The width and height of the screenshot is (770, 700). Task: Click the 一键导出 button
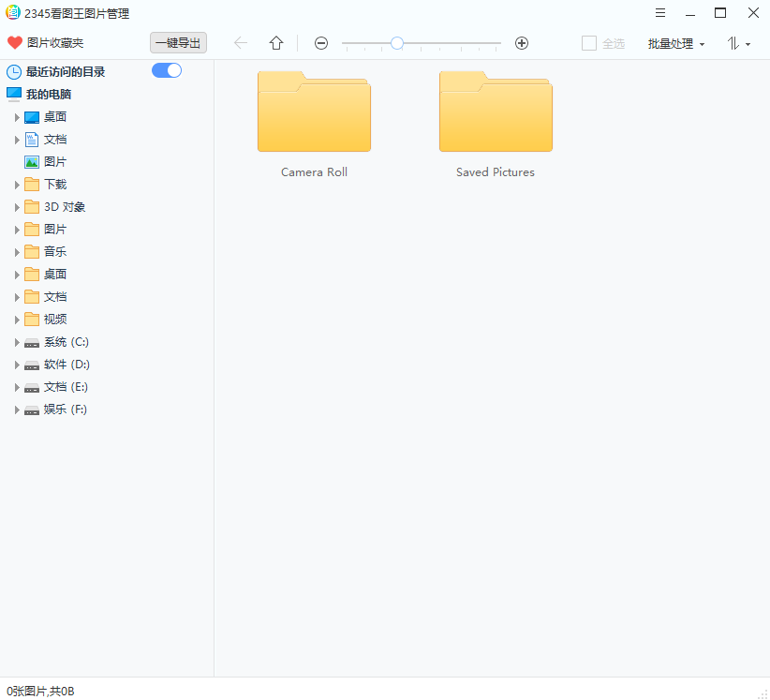(x=178, y=42)
